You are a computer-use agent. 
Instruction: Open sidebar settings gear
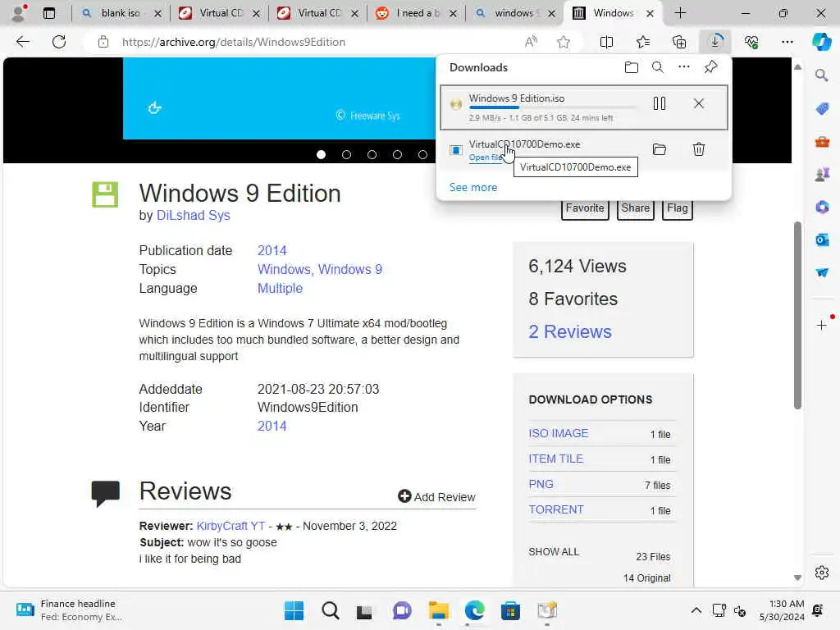point(822,573)
